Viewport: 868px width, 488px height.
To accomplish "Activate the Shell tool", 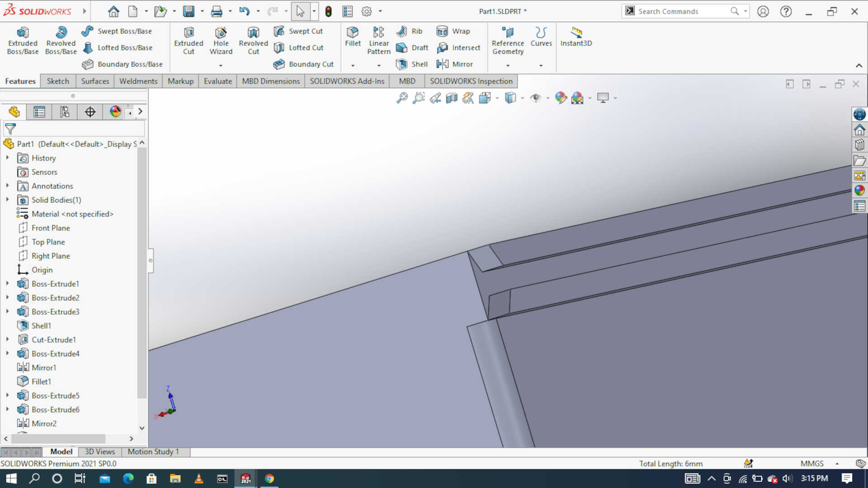I will pyautogui.click(x=411, y=64).
